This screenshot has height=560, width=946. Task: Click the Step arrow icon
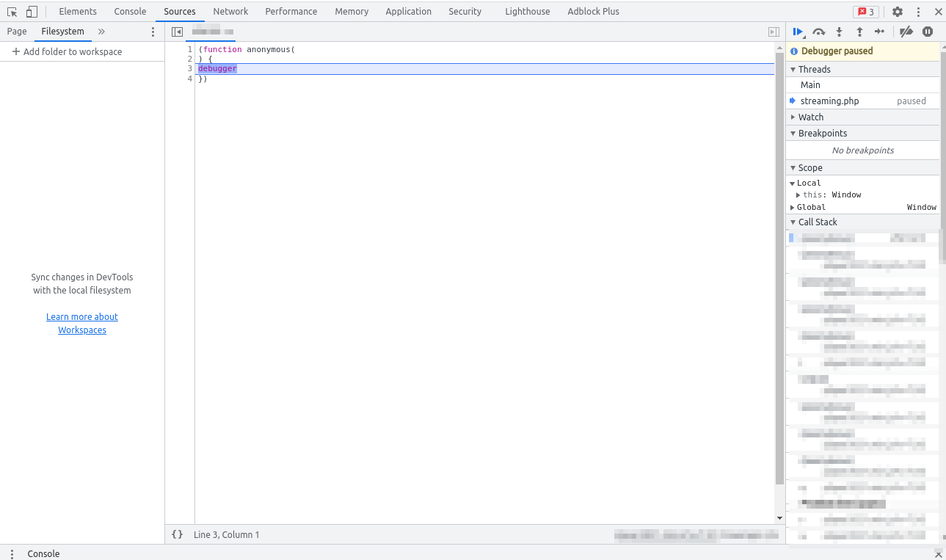879,32
